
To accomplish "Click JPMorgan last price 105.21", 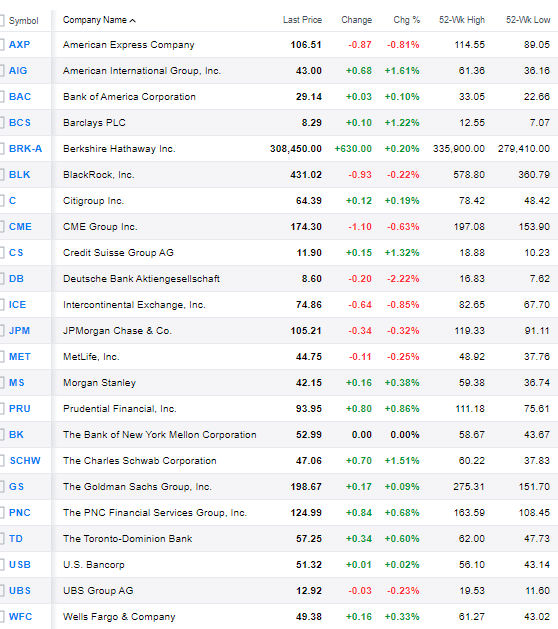I will point(306,331).
